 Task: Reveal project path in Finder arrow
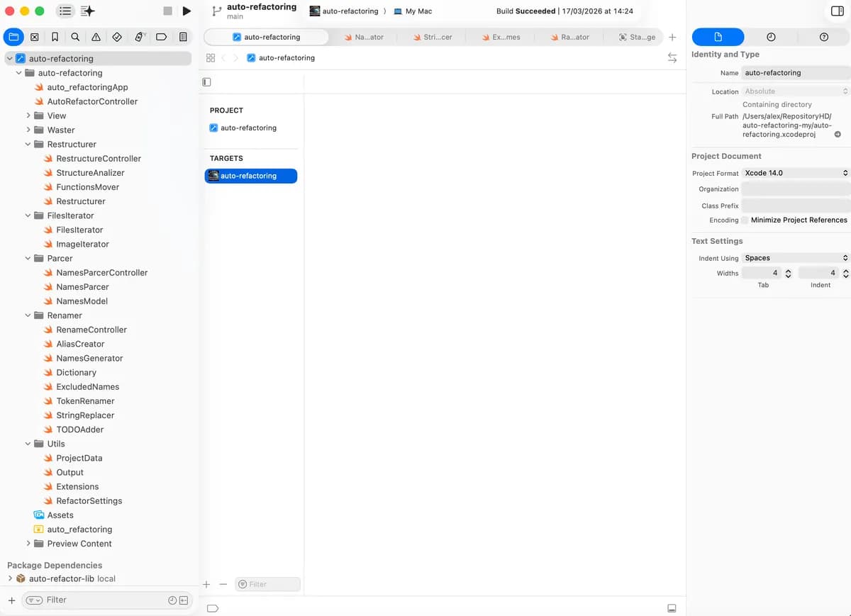pyautogui.click(x=838, y=135)
